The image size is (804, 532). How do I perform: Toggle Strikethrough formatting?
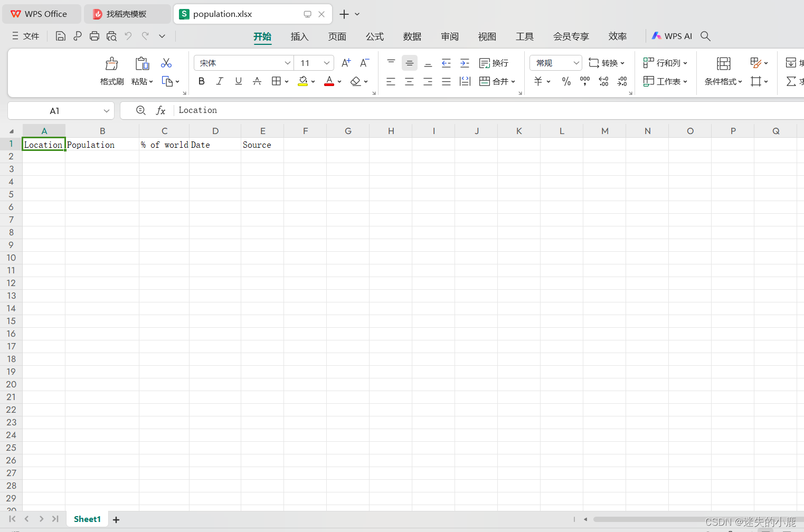tap(257, 81)
